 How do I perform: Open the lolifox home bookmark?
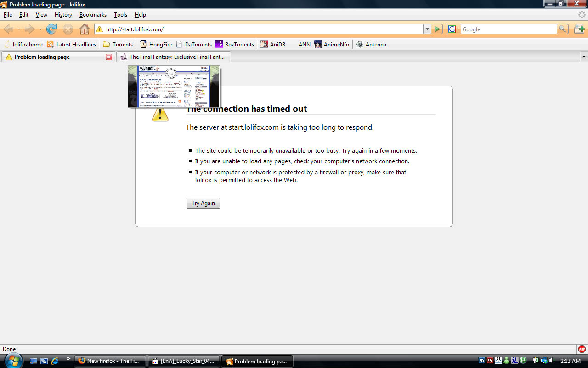tap(23, 45)
